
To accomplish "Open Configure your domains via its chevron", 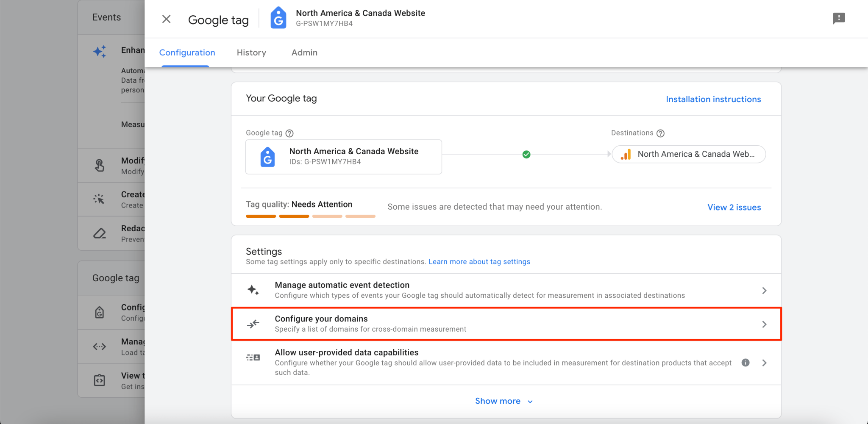I will (x=765, y=324).
